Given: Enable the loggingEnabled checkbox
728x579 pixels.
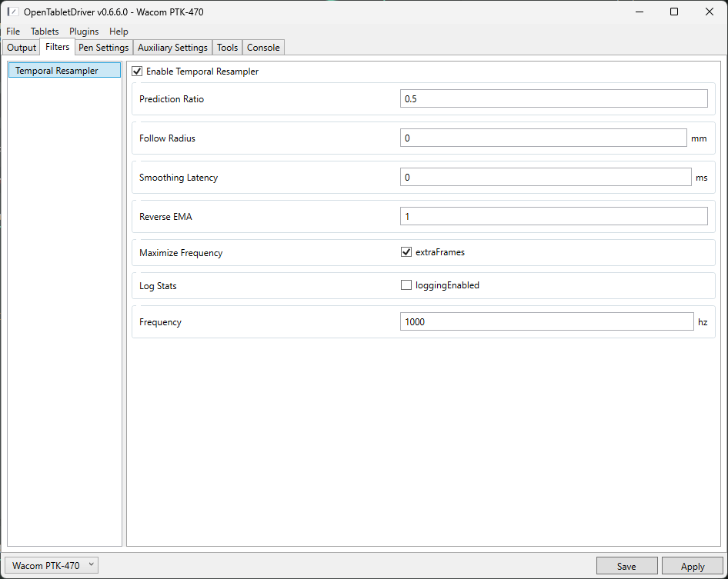Looking at the screenshot, I should [406, 285].
